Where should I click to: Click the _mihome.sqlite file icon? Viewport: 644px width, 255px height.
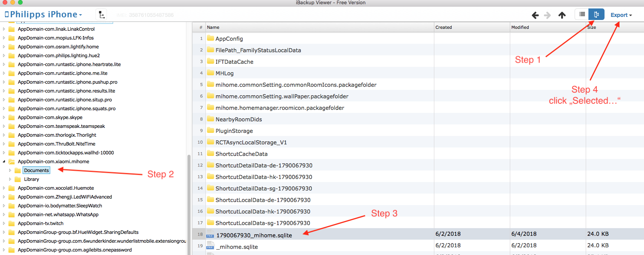[x=210, y=247]
